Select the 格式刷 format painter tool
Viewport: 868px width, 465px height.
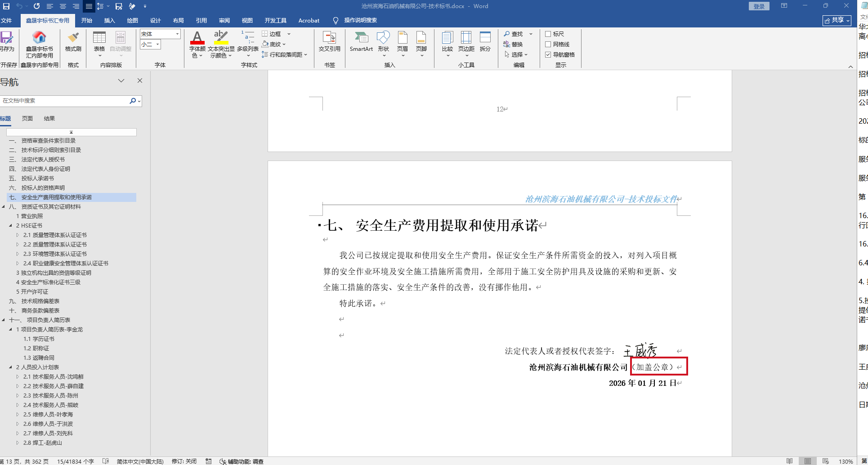73,41
